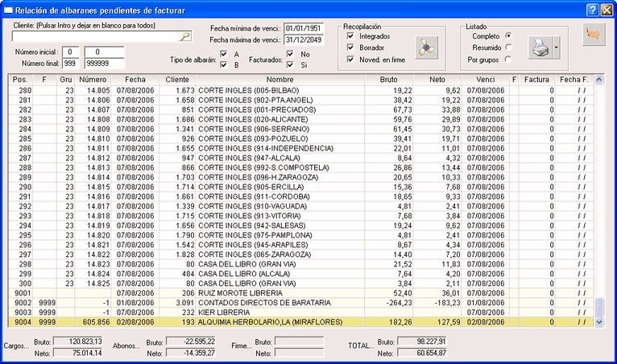This screenshot has height=364, width=617.
Task: Click the Nombre column header
Action: click(x=280, y=80)
